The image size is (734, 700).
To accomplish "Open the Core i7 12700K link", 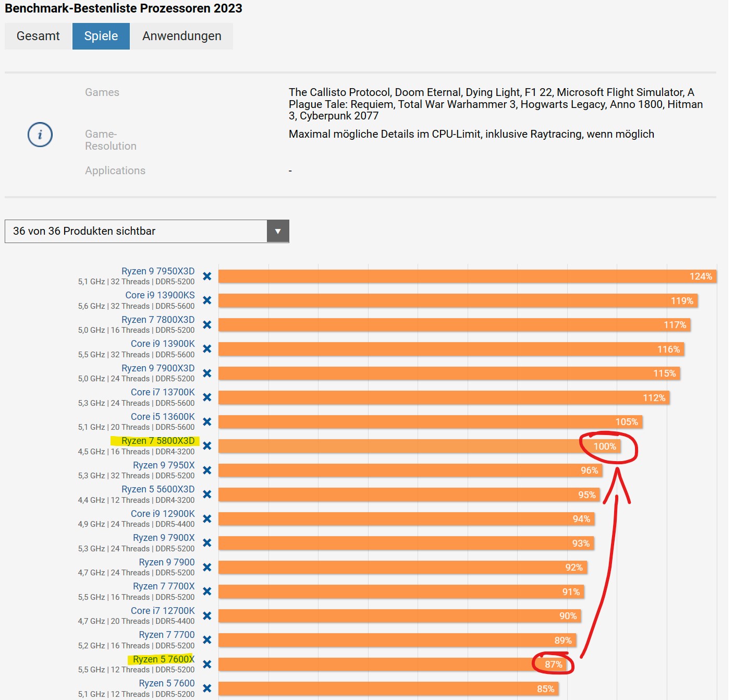I will tap(163, 611).
